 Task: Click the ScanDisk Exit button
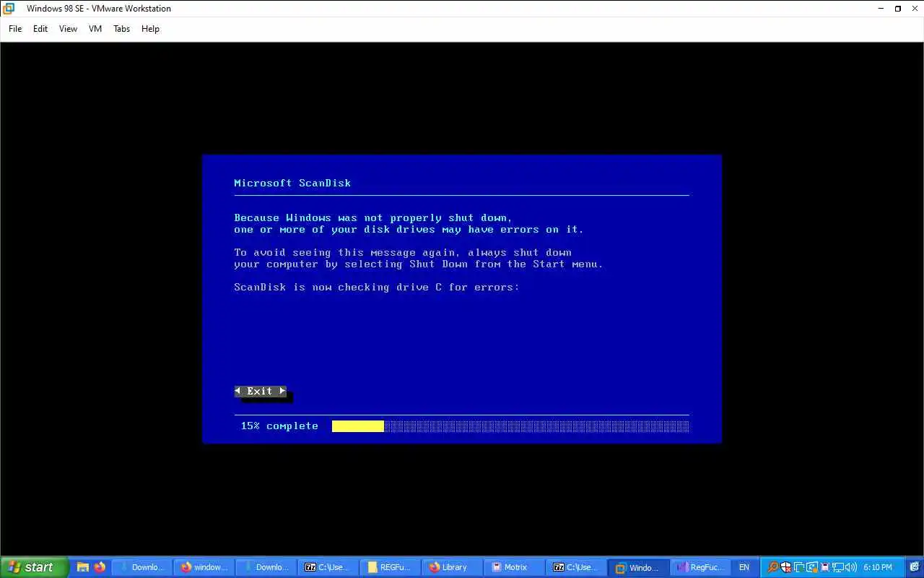click(260, 391)
